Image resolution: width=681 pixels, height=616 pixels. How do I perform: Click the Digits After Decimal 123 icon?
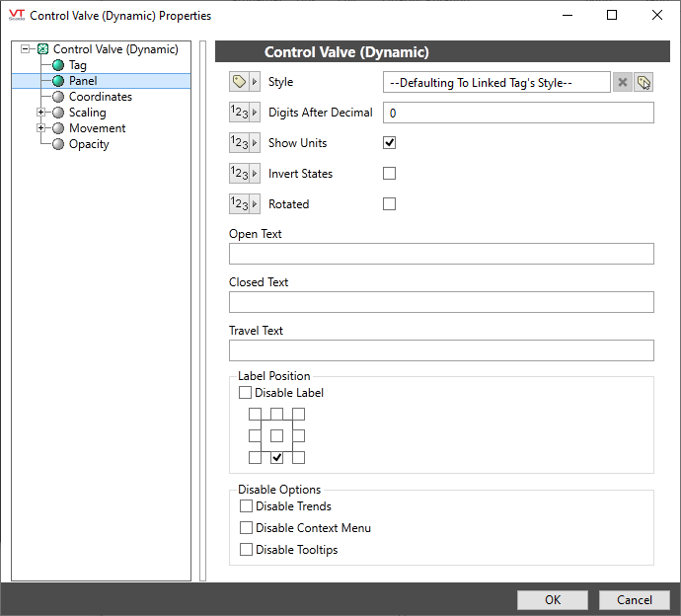(x=239, y=113)
